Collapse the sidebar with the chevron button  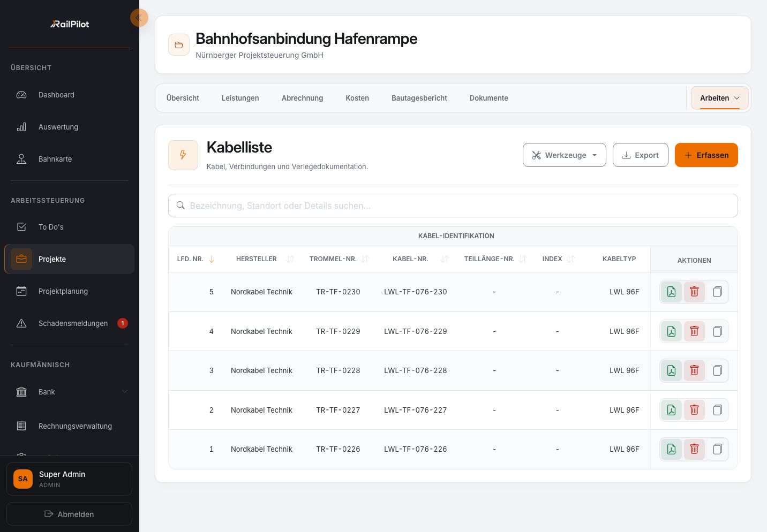point(139,18)
